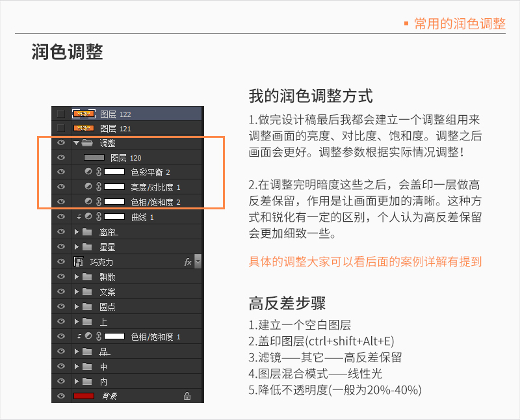Hide the 调整 group with its eye icon
This screenshot has width=520, height=420.
point(62,142)
